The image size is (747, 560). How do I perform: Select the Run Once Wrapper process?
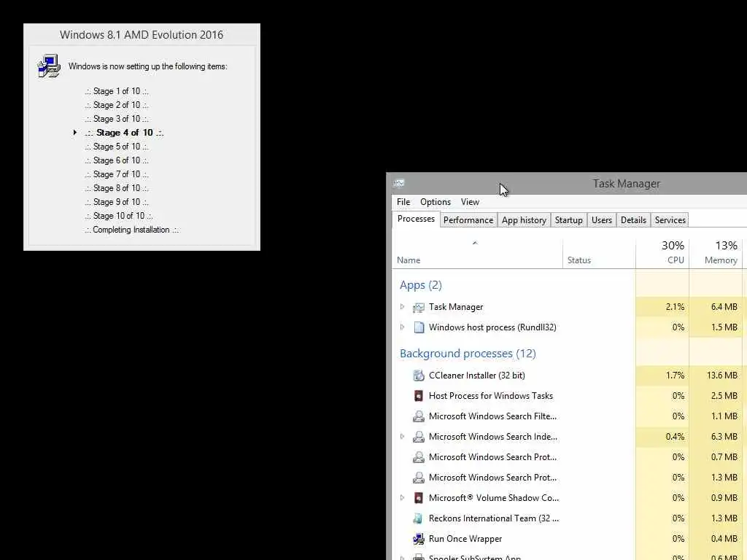(x=568, y=539)
